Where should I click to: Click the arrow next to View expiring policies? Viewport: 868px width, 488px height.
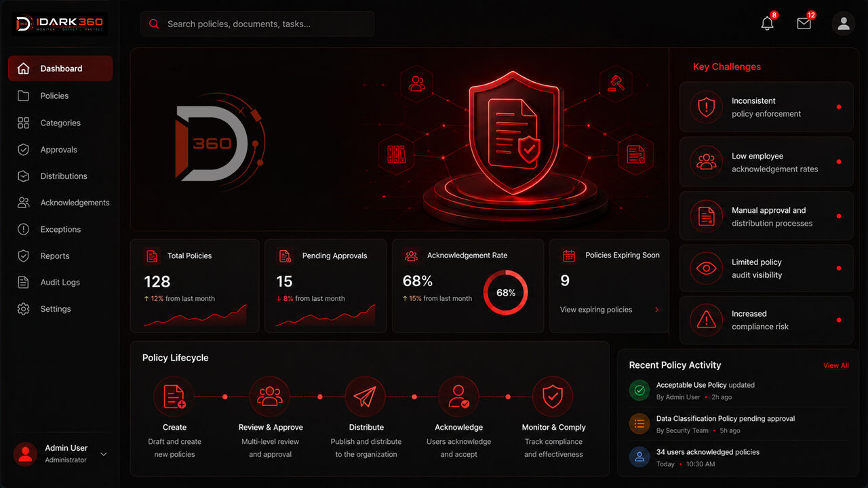click(x=656, y=310)
